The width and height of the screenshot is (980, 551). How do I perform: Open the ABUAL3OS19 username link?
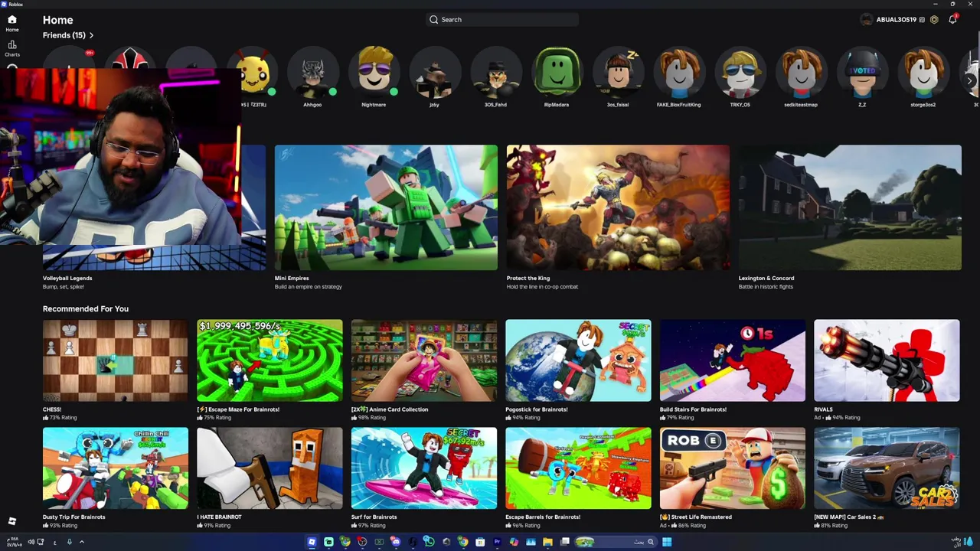click(896, 20)
